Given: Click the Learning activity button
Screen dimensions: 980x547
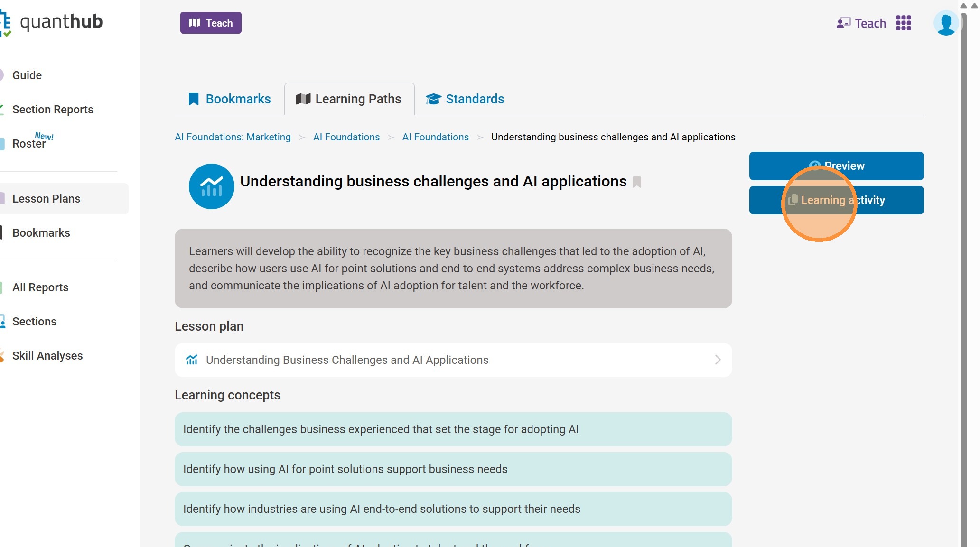Looking at the screenshot, I should (x=836, y=200).
